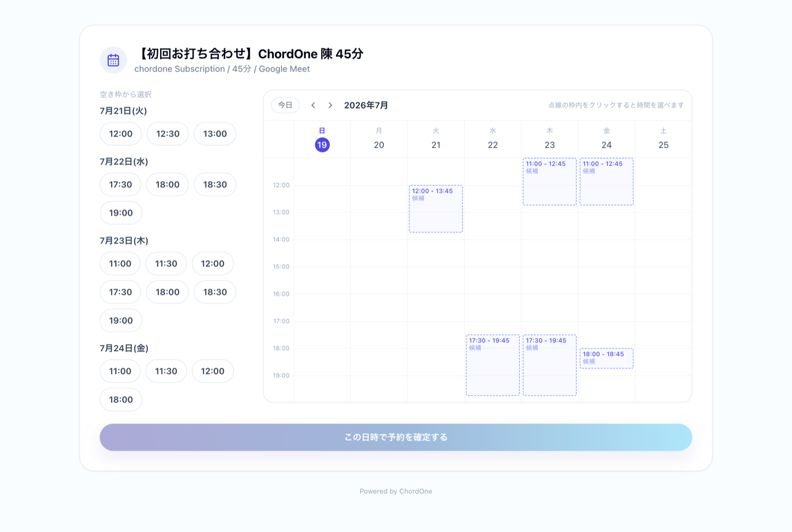
Task: Select 12:00 slot under 7月24日(金)
Action: click(x=213, y=371)
